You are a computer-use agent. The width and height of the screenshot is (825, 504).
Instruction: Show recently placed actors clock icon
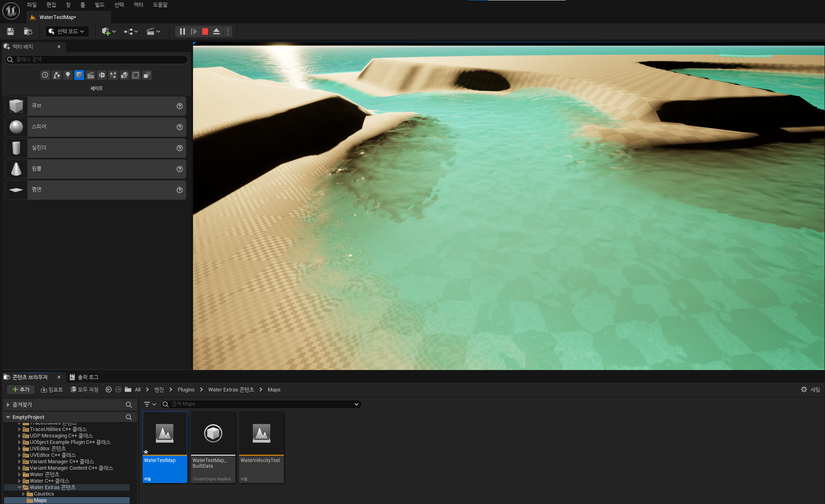coord(45,75)
